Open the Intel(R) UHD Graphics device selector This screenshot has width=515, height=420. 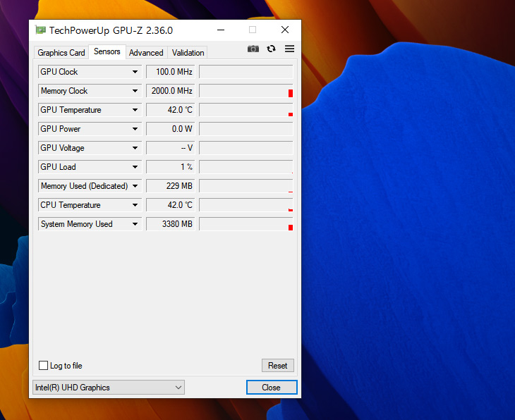109,388
